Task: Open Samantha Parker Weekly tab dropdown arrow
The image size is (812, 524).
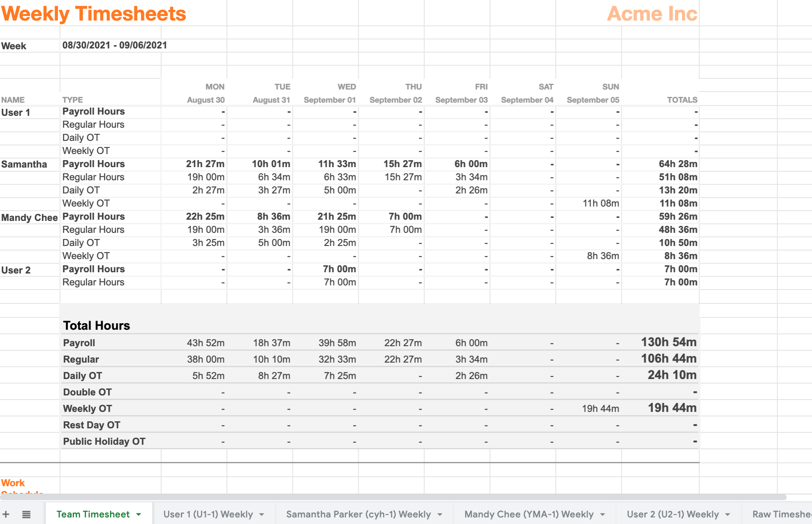Action: click(440, 514)
